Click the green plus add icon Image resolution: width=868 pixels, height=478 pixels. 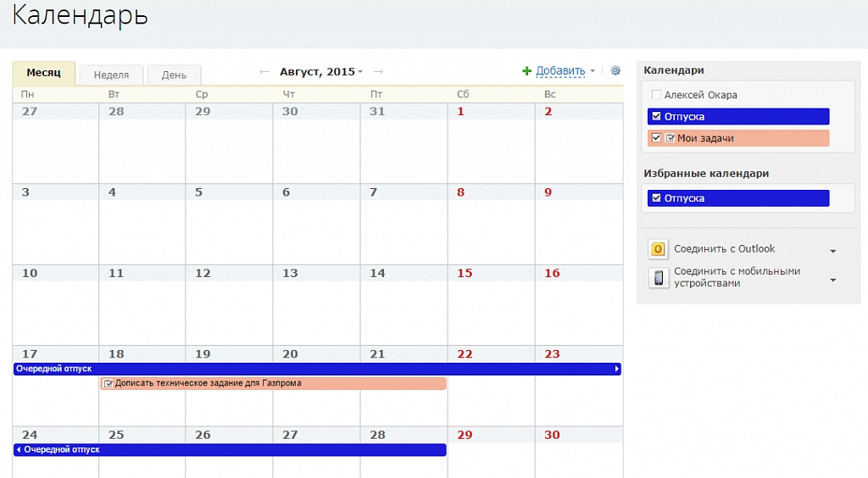[x=526, y=71]
